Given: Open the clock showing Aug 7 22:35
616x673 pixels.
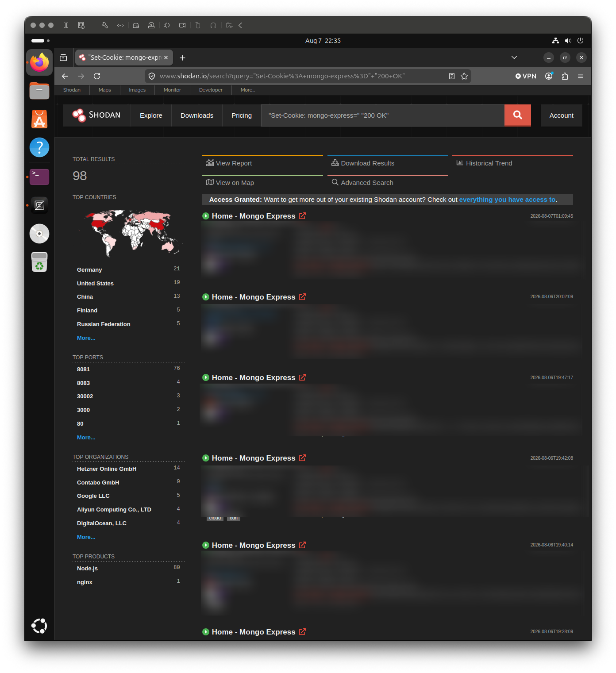Looking at the screenshot, I should [x=323, y=41].
